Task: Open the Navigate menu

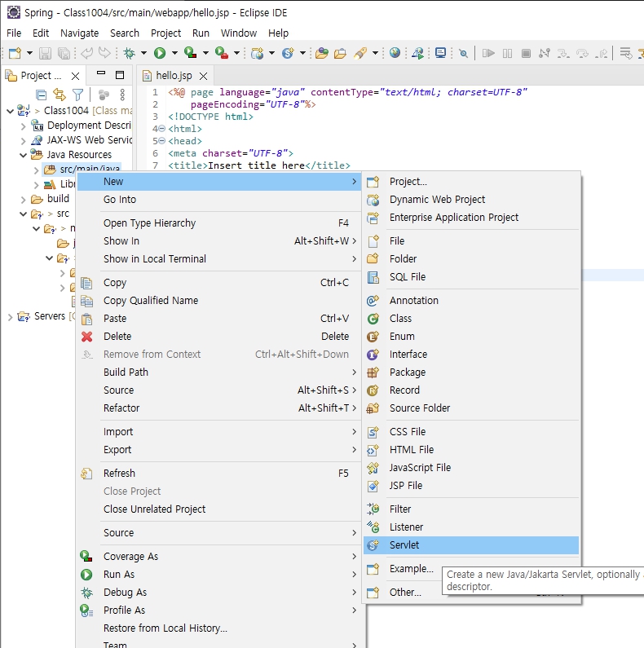Action: pos(79,33)
